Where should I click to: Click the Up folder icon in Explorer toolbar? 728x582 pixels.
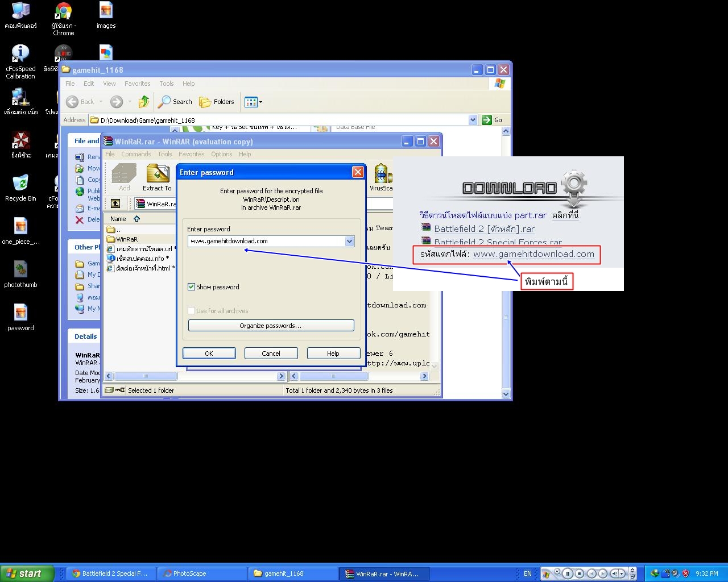[144, 102]
